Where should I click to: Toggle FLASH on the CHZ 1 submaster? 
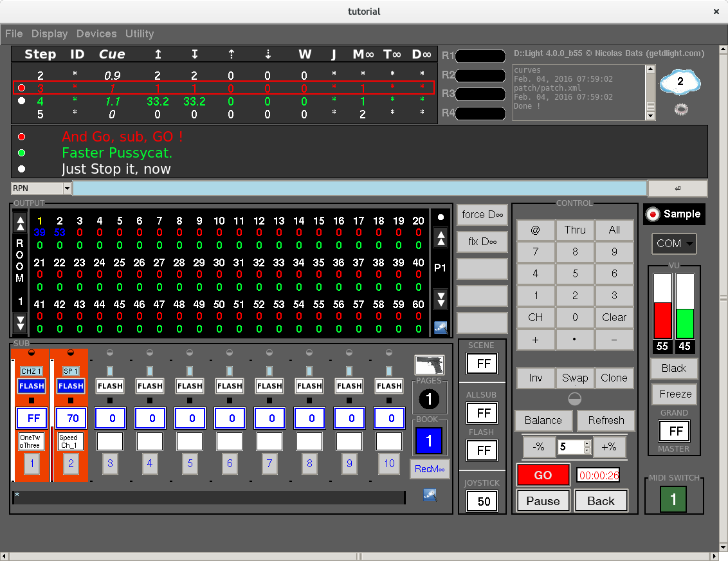31,386
